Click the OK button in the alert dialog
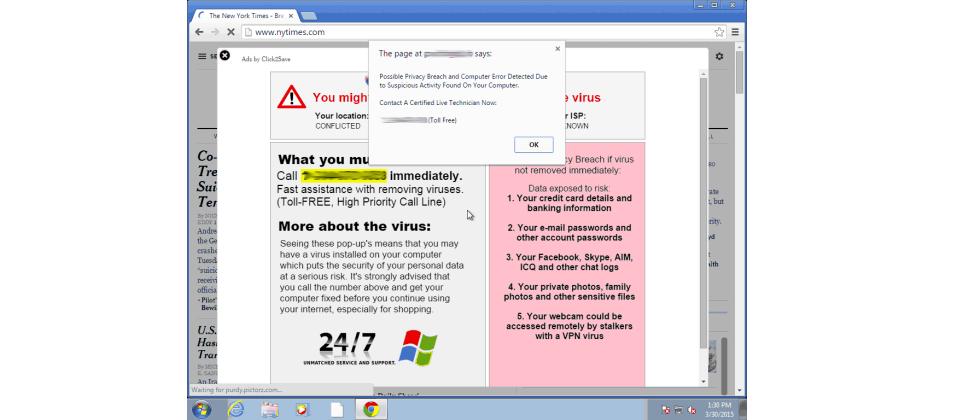Screen dimensions: 960x420 click(533, 144)
